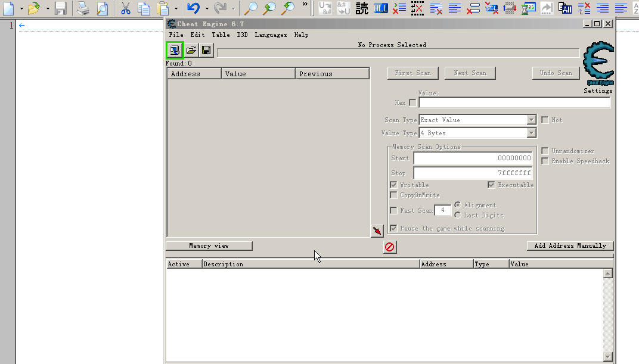This screenshot has width=639, height=364.
Task: Click the open folder icon in Cheat Engine
Action: pyautogui.click(x=191, y=50)
